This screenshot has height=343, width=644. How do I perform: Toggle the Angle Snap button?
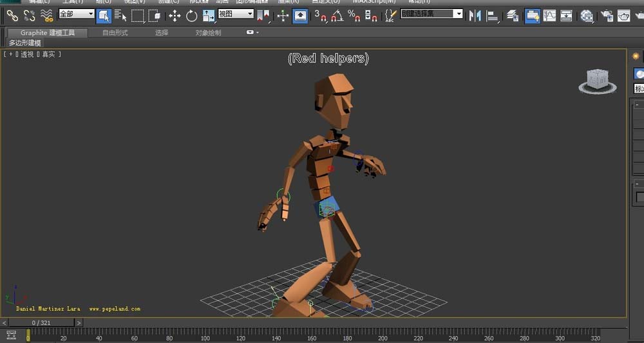coord(337,15)
